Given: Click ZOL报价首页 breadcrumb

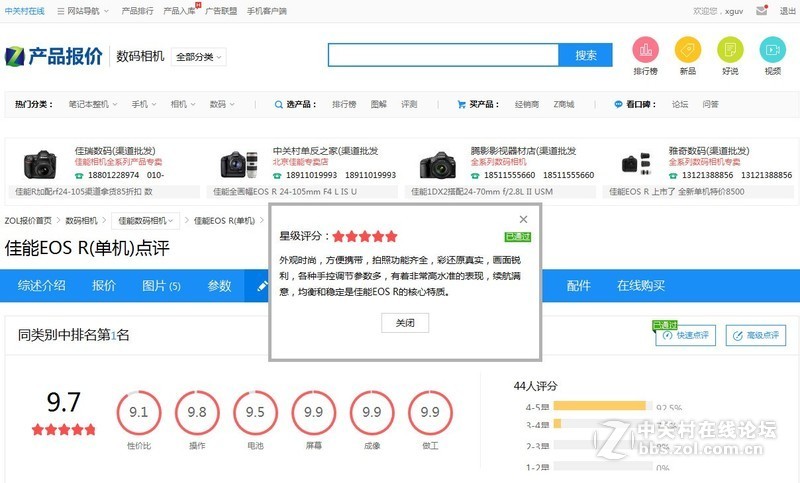Looking at the screenshot, I should (x=28, y=221).
